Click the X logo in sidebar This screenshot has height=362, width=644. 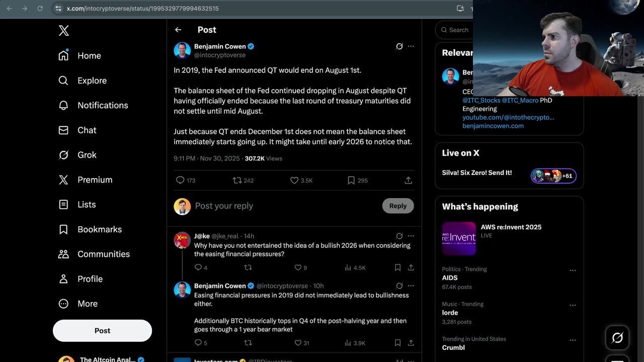click(64, 31)
